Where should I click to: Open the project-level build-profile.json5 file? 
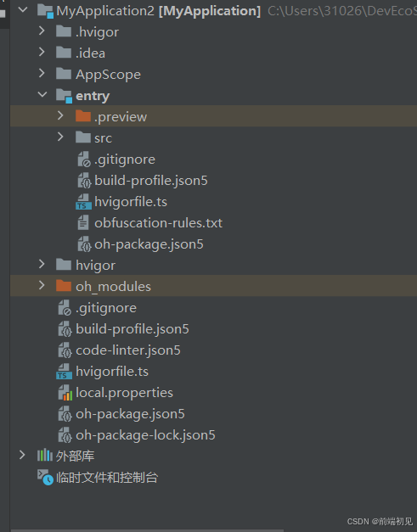click(132, 329)
